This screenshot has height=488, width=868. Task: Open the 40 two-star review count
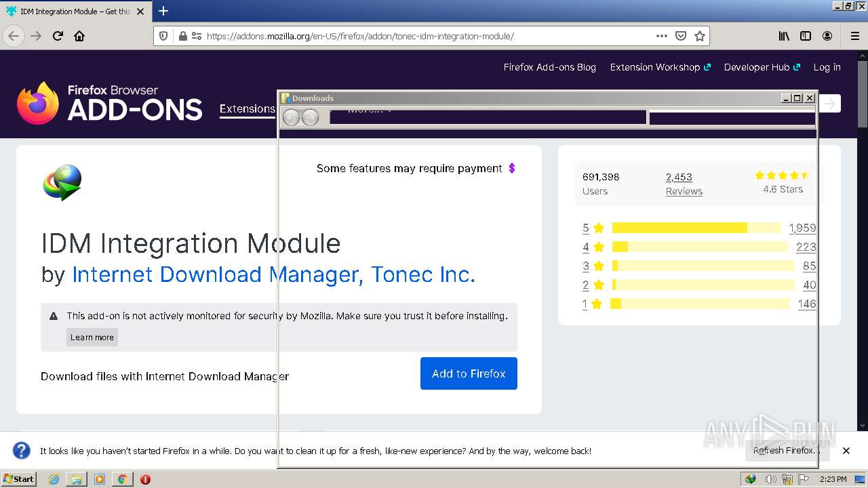[x=809, y=285]
